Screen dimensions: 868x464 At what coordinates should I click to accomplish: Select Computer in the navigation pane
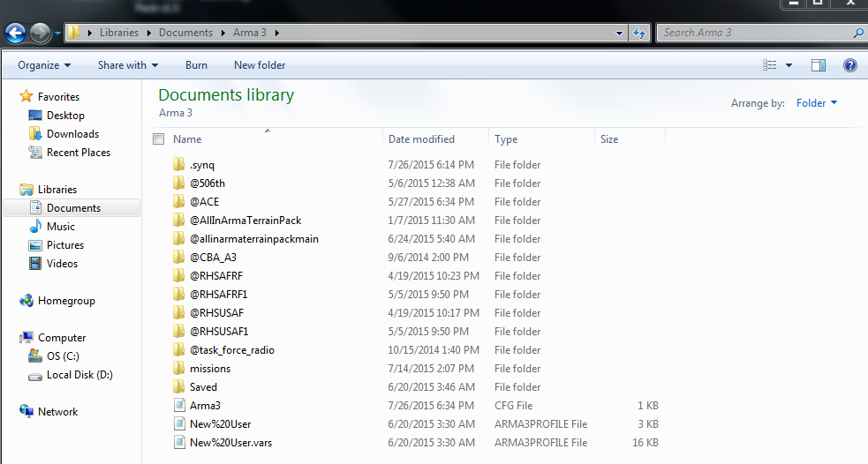click(x=62, y=338)
